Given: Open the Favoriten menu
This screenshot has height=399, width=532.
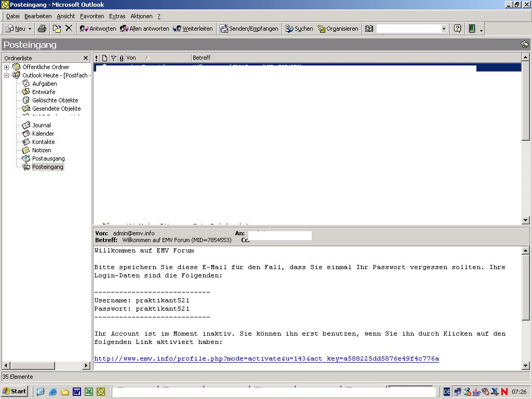Looking at the screenshot, I should (92, 16).
